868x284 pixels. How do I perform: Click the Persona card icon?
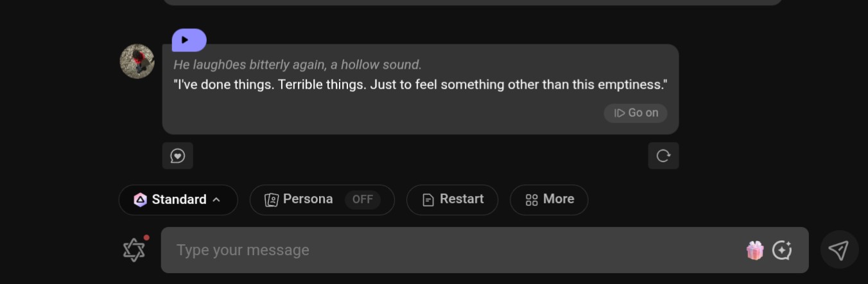click(272, 200)
